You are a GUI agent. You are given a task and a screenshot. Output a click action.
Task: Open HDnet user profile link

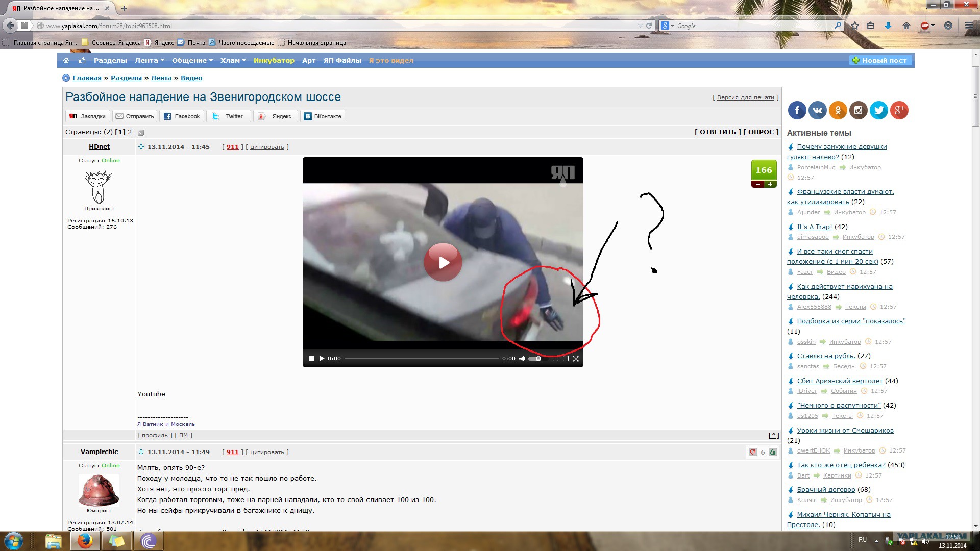point(99,146)
